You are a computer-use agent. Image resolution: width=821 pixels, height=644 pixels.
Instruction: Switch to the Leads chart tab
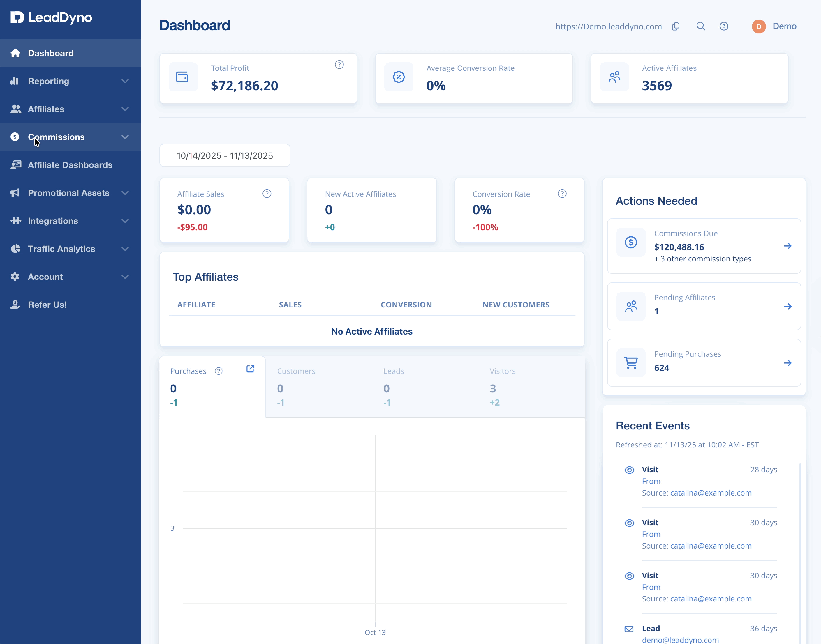click(425, 386)
